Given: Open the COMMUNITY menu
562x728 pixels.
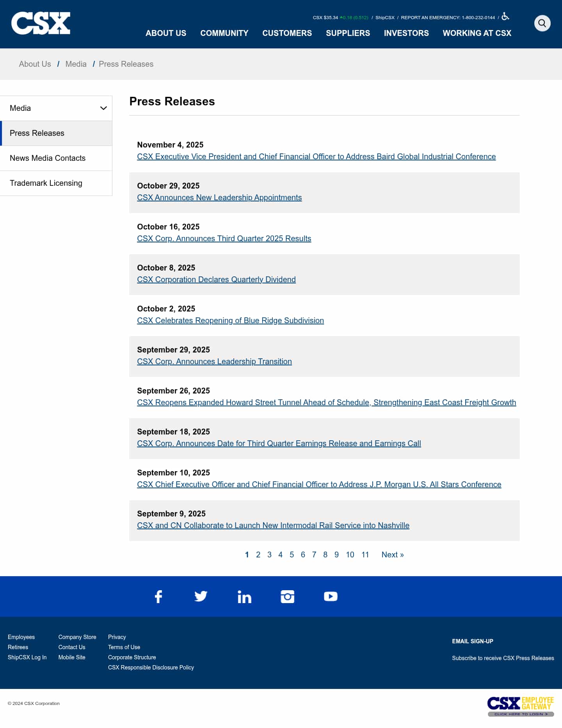Looking at the screenshot, I should [224, 33].
